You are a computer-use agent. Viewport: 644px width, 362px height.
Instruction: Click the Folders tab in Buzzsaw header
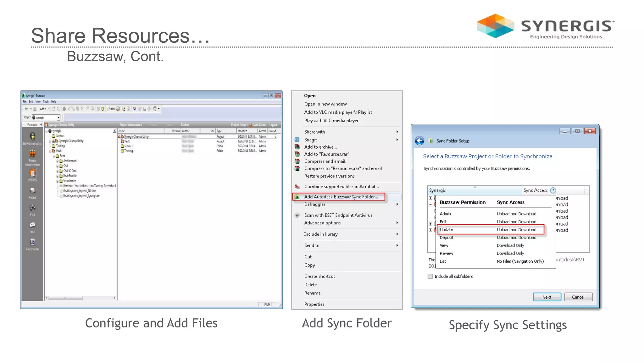click(185, 125)
